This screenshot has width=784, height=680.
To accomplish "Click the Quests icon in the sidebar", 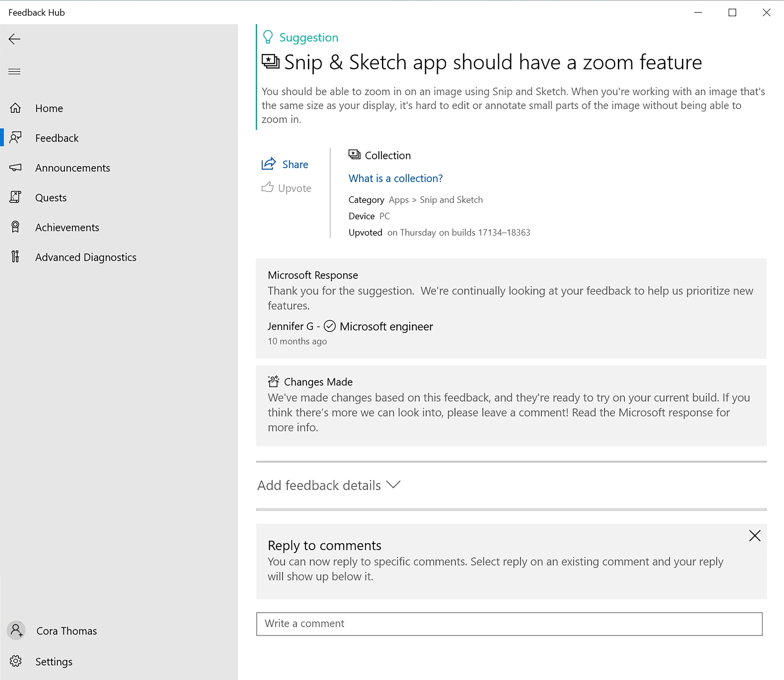I will [x=17, y=197].
